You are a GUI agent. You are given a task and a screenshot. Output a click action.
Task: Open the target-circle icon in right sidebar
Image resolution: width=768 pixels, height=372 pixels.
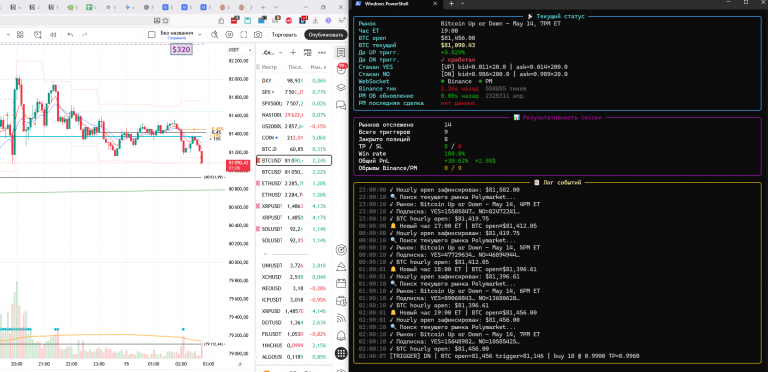click(341, 250)
